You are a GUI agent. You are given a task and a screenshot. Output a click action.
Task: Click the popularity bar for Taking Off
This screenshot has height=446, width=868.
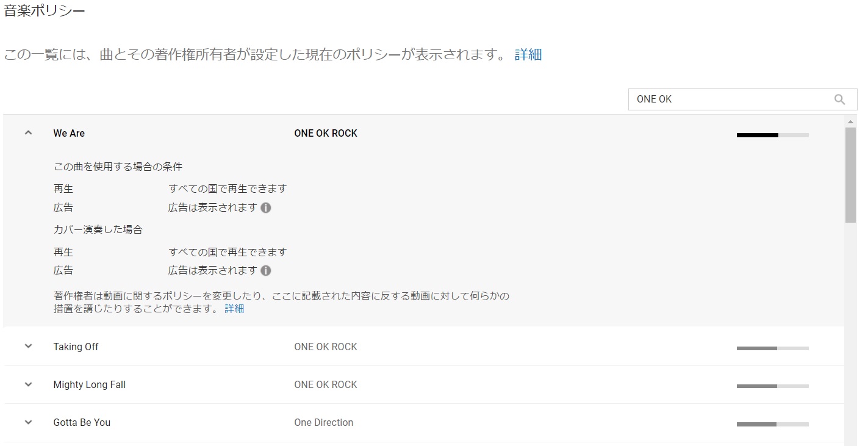point(773,348)
